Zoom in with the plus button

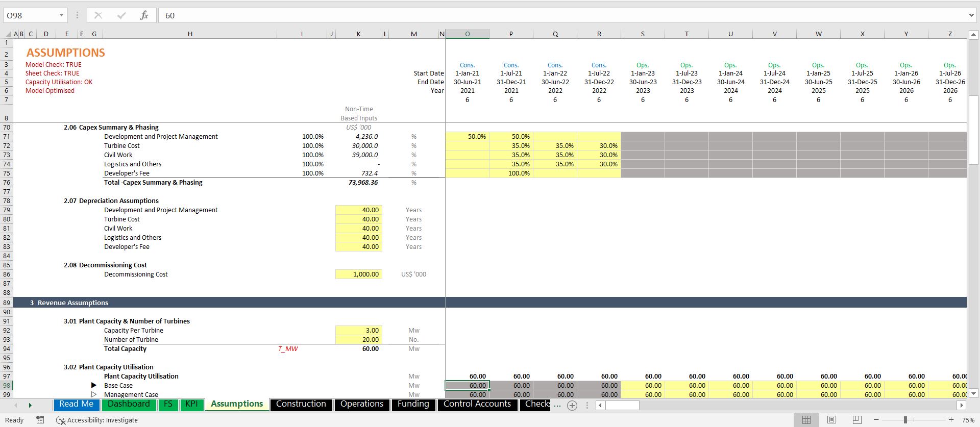[x=951, y=420]
